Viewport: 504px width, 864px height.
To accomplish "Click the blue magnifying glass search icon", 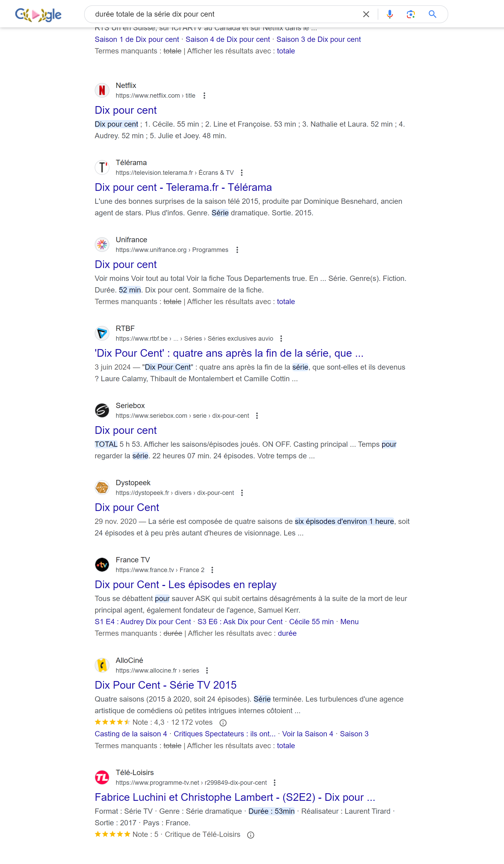I will 432,14.
